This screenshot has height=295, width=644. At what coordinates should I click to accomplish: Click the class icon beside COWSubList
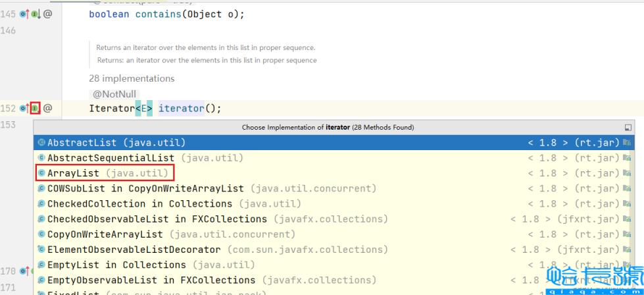(x=41, y=188)
